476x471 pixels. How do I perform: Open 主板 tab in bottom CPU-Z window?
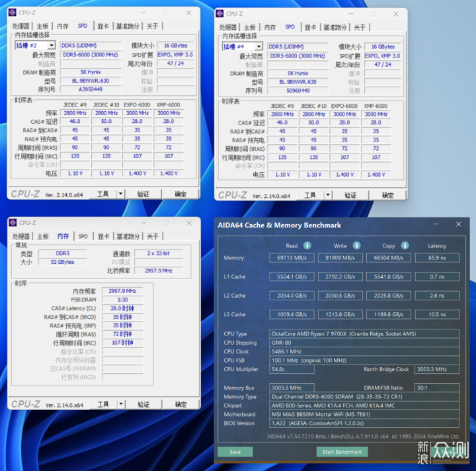point(43,237)
